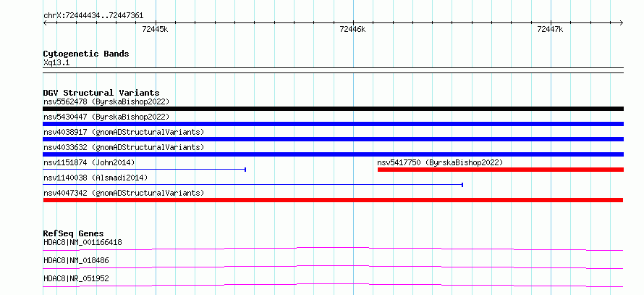Select the HDAC8|NM_001166418 magenta gene track line
Image resolution: width=644 pixels, height=295 pixels.
[x=333, y=249]
